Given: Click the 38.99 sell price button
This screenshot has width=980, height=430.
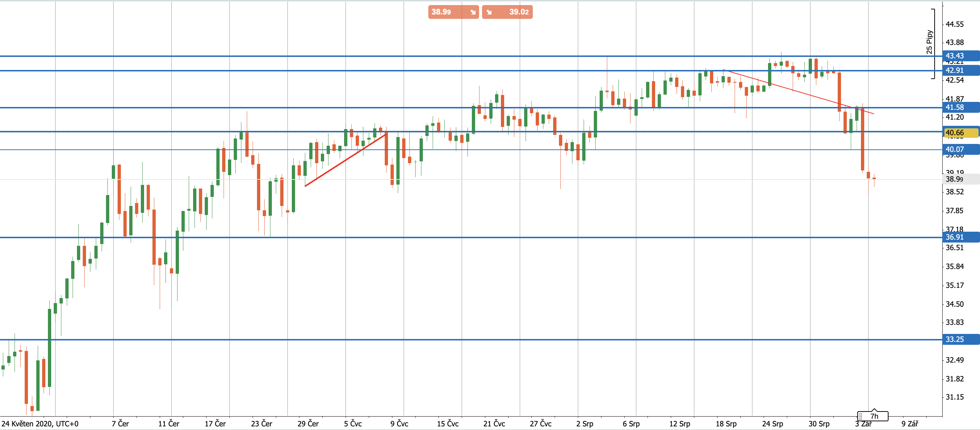Looking at the screenshot, I should [453, 12].
